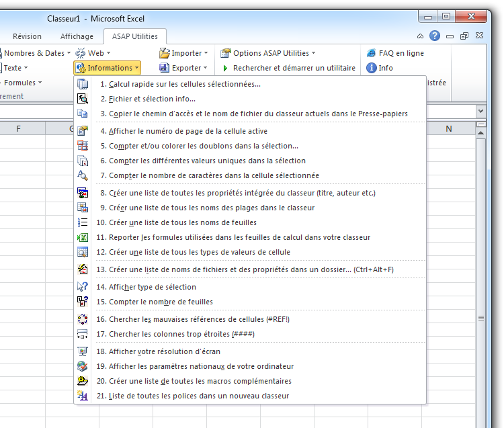
Task: Click the range names list icon
Action: [83, 208]
